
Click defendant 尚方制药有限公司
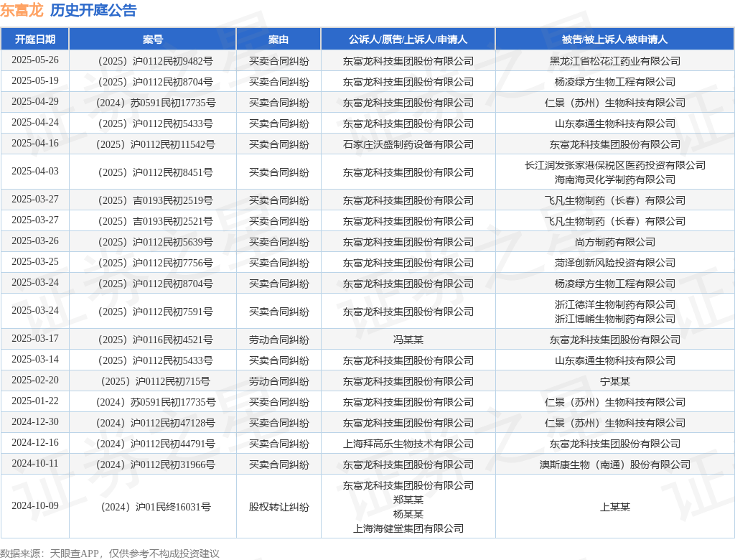coord(614,242)
